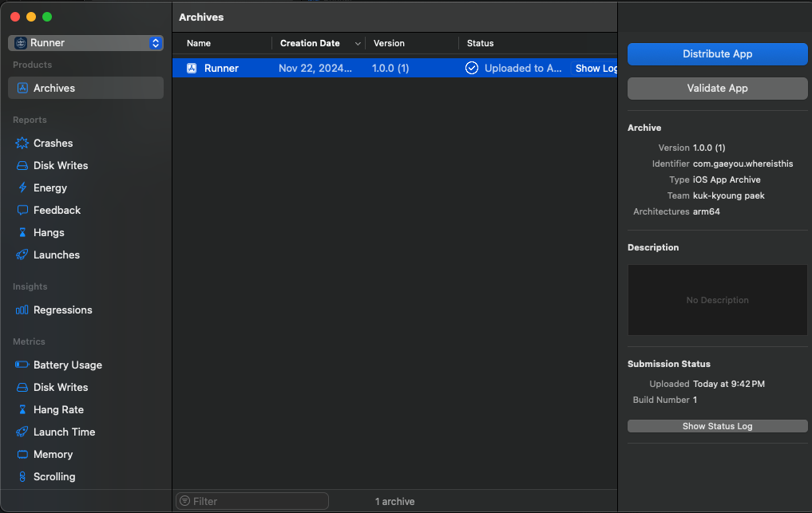
Task: Click the Feedback speech bubble icon
Action: tap(22, 210)
